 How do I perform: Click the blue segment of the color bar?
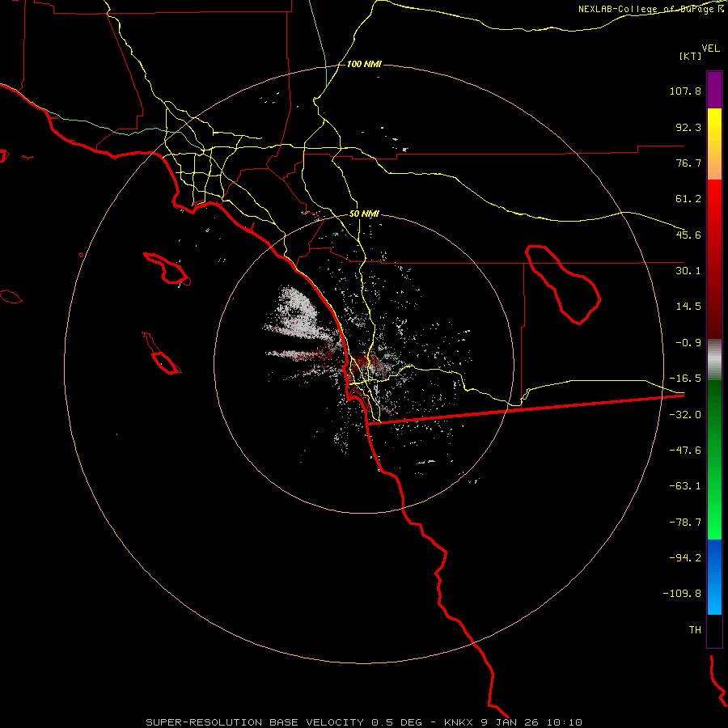(x=714, y=577)
